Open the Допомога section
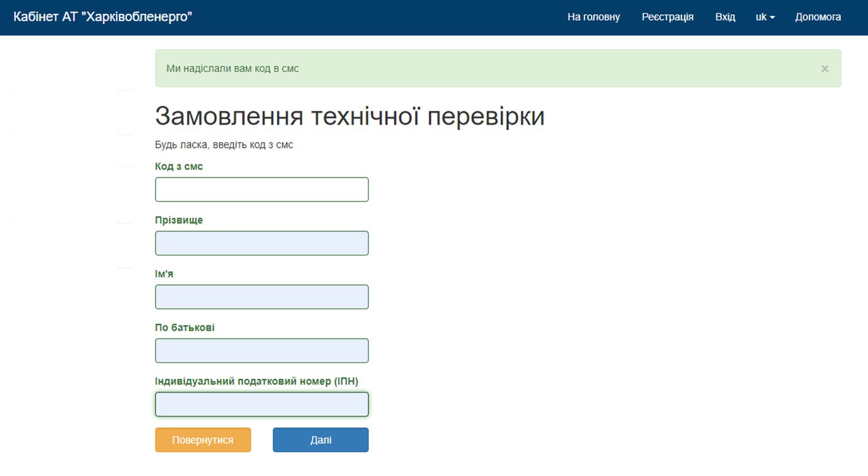This screenshot has height=476, width=868. [818, 17]
